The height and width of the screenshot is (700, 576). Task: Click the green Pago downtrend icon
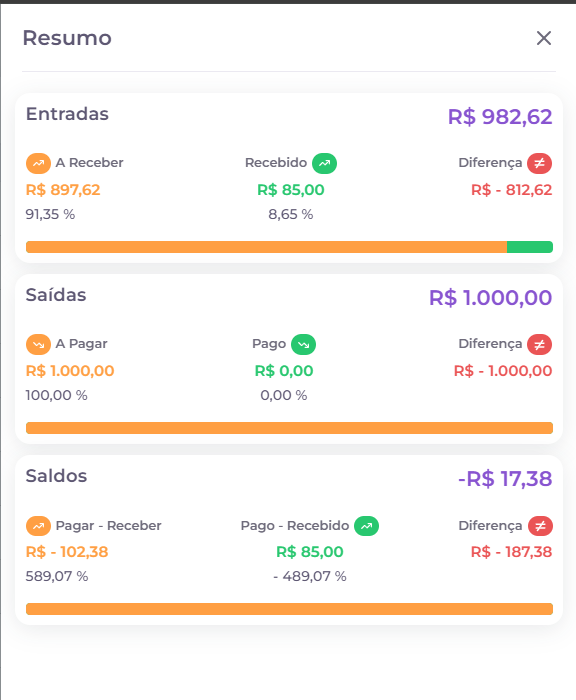coord(304,344)
